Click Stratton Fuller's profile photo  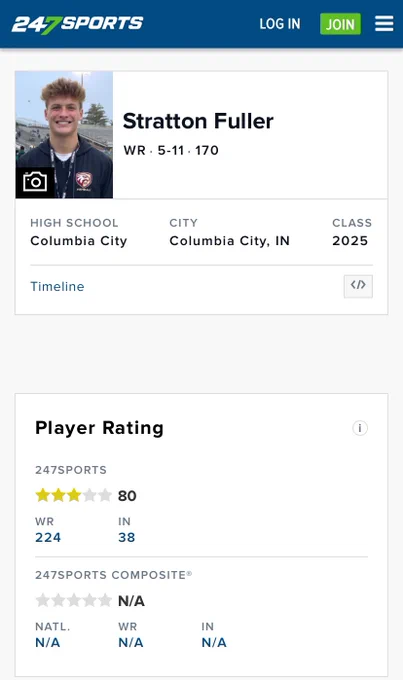click(64, 134)
